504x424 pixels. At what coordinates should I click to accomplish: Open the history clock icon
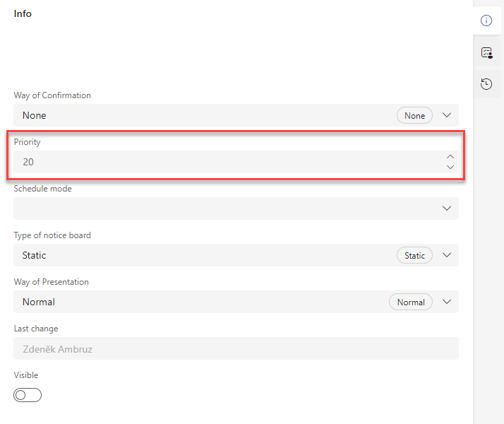pos(486,84)
